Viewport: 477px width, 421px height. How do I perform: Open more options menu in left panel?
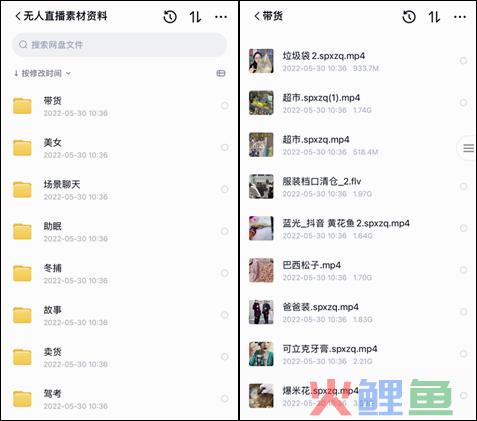221,17
